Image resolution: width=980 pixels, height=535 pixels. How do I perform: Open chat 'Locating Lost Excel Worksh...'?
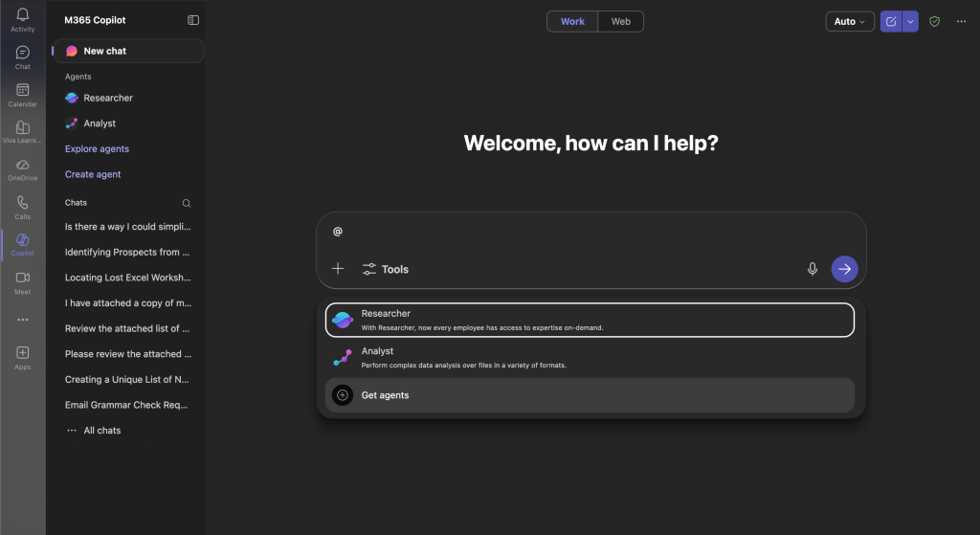point(128,278)
